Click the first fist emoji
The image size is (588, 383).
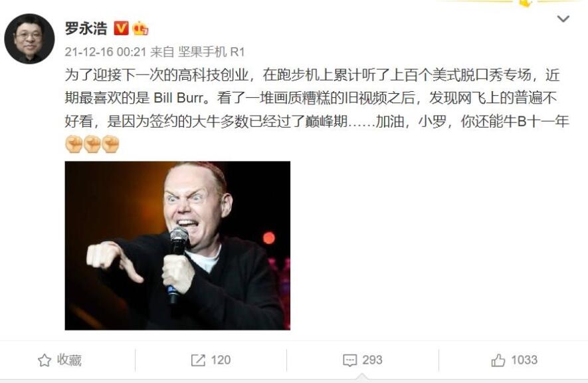[74, 144]
